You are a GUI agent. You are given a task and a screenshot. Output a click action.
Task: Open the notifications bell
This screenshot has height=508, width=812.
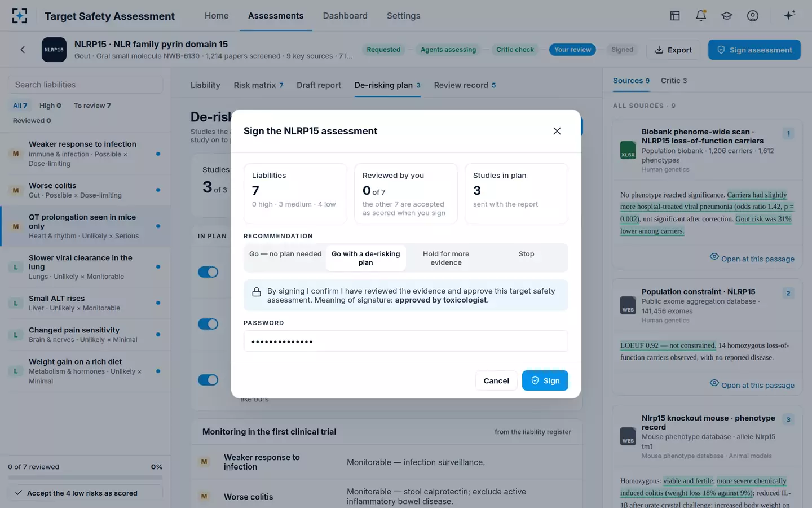[x=701, y=16]
